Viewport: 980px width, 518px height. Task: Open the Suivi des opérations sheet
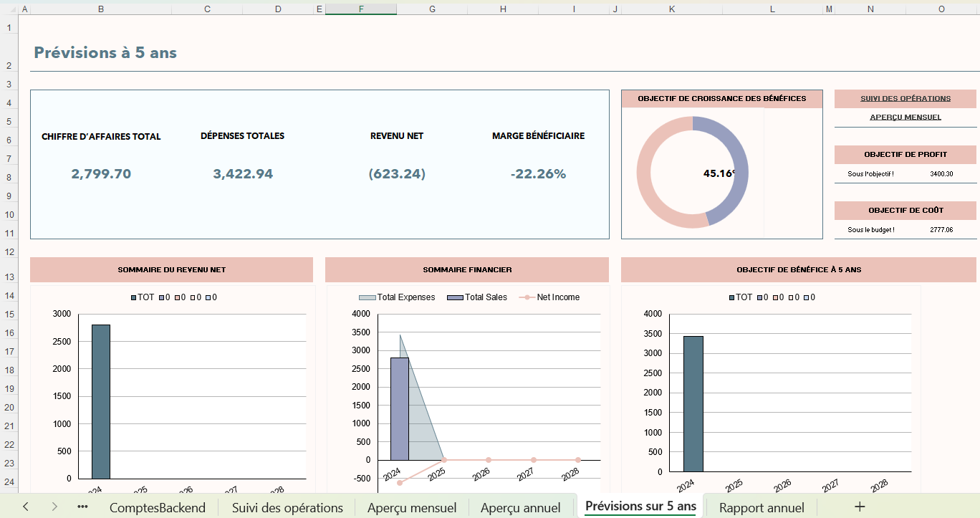(287, 507)
